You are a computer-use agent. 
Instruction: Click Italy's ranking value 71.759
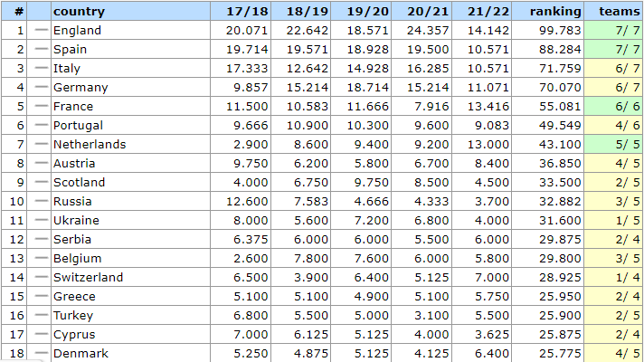tap(560, 68)
